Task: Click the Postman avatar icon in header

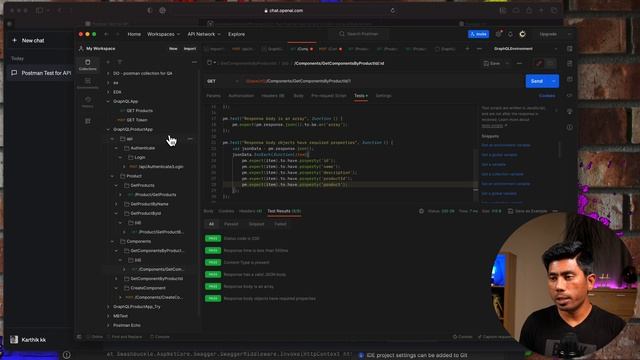Action: coord(522,34)
